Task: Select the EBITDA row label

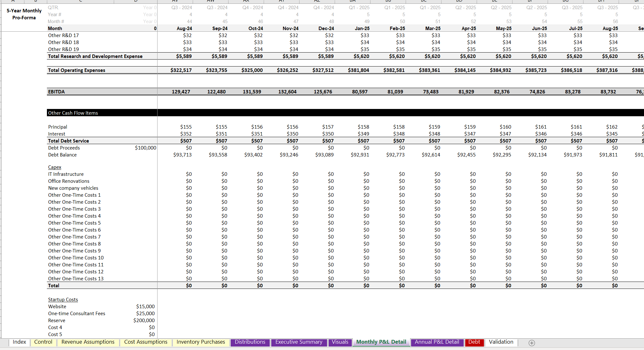Action: pos(56,92)
